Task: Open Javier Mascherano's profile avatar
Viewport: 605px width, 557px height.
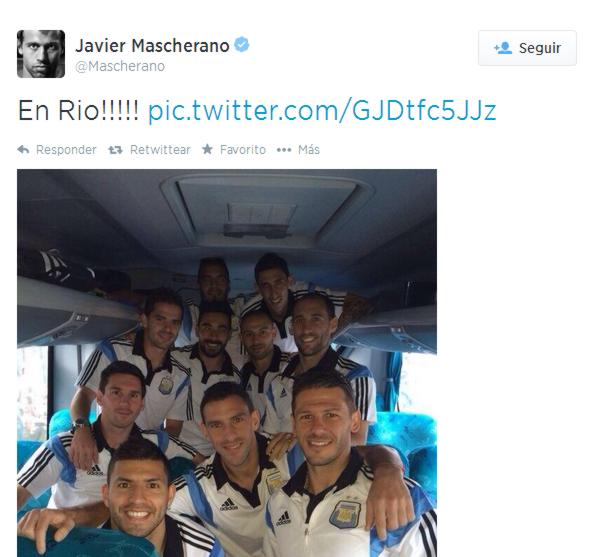Action: (41, 54)
